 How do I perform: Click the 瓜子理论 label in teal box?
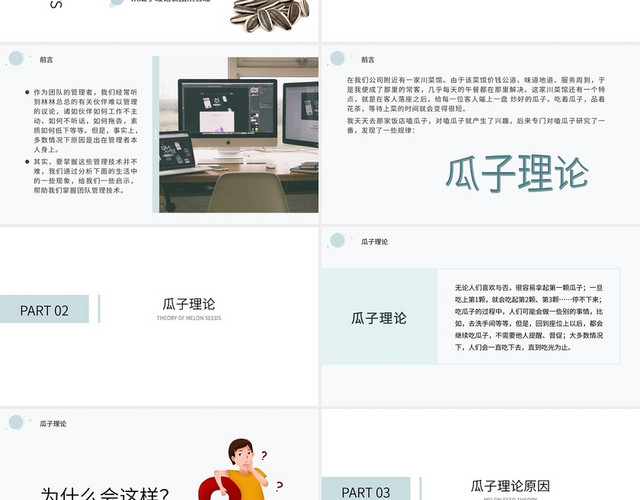(379, 318)
